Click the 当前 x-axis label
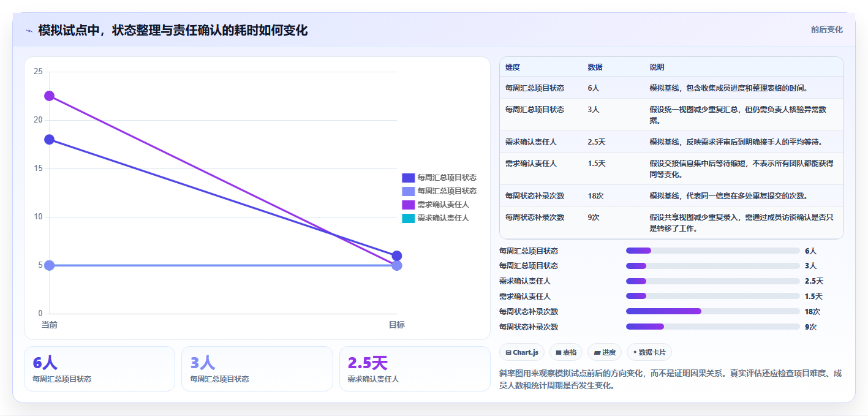This screenshot has height=416, width=868. pyautogui.click(x=49, y=325)
